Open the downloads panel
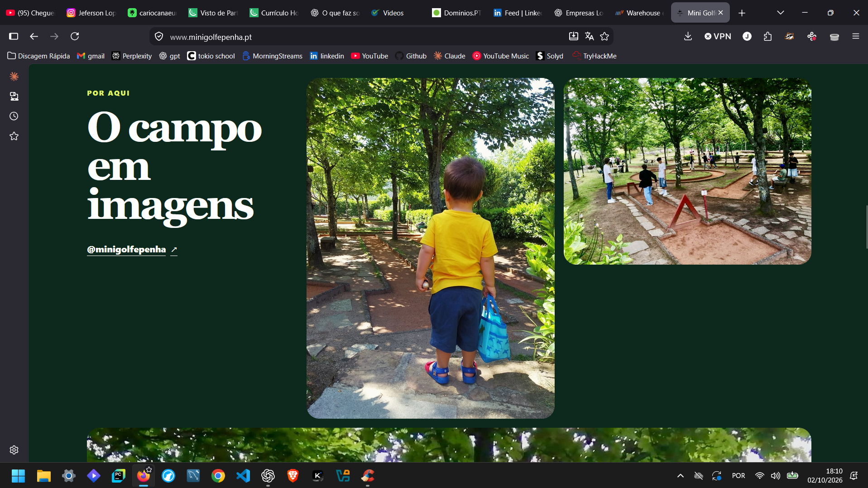Screen dimensions: 868x488 coord(688,36)
